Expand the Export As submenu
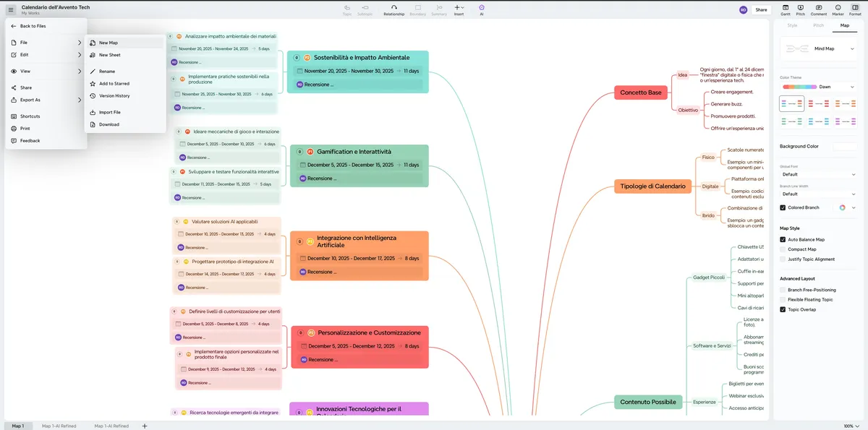The height and width of the screenshot is (430, 868). 46,100
